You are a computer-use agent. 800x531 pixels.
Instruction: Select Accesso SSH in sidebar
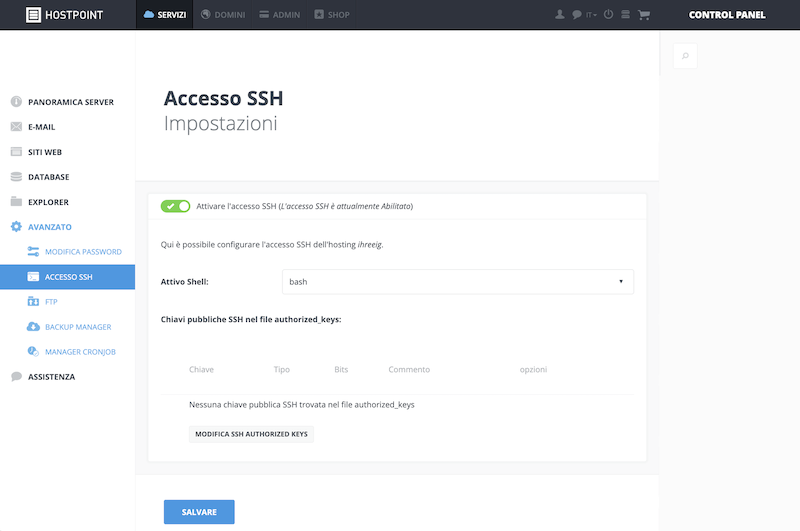click(67, 277)
